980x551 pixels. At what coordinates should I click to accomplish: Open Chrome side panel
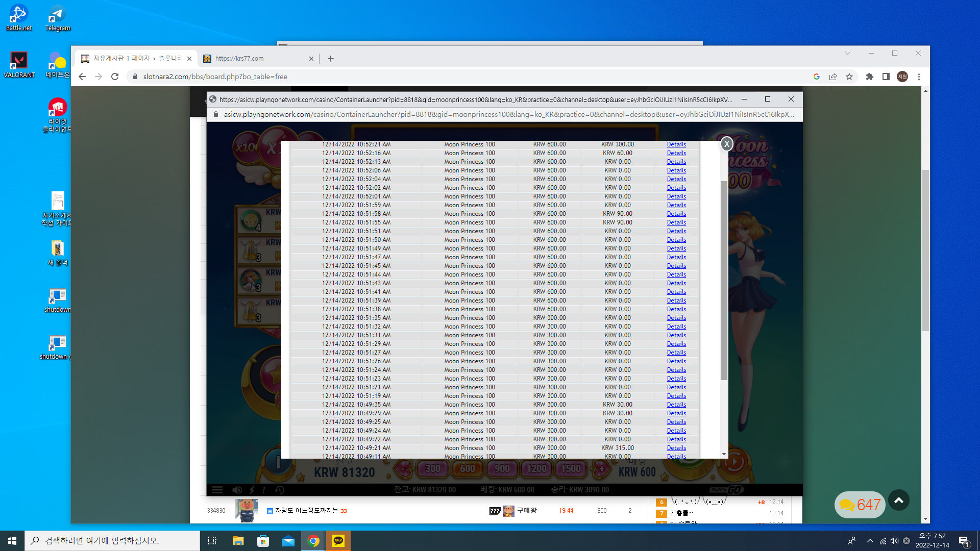886,77
